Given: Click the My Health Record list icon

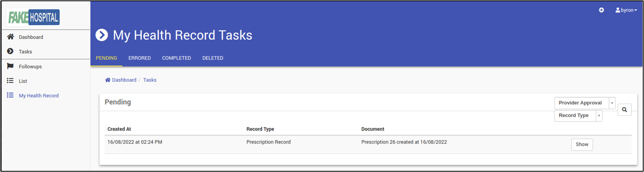Looking at the screenshot, I should (x=10, y=95).
